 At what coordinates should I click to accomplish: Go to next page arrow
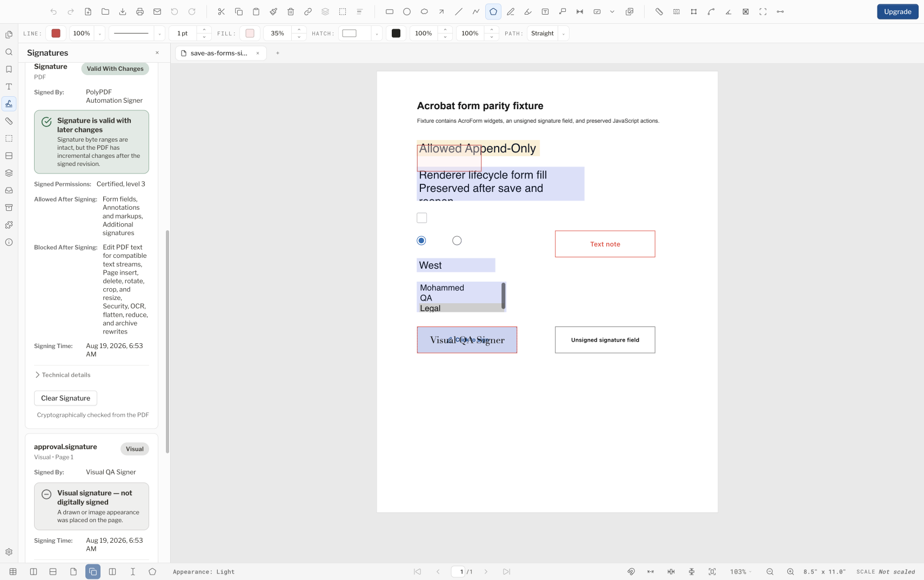[485, 571]
